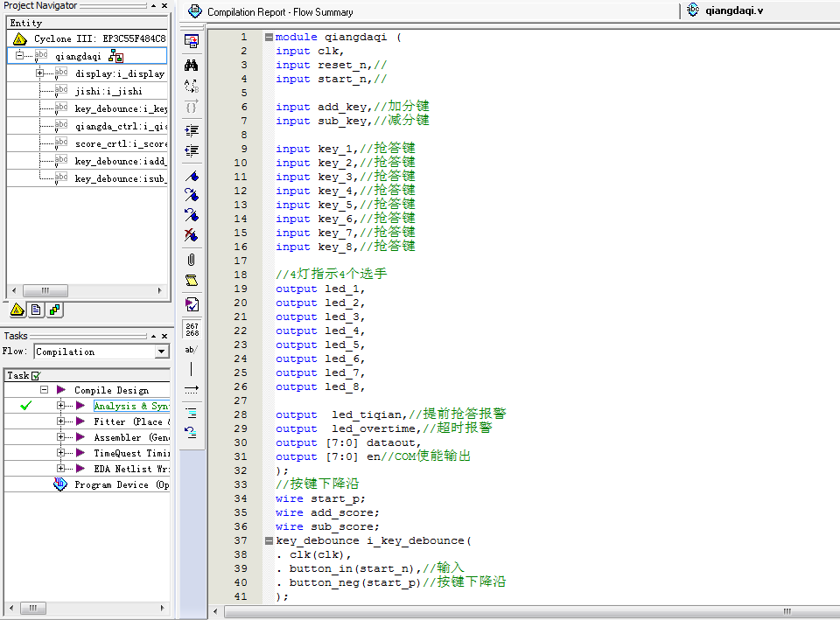
Task: Collapse key_debounce instance fold marker at line 37
Action: click(269, 540)
